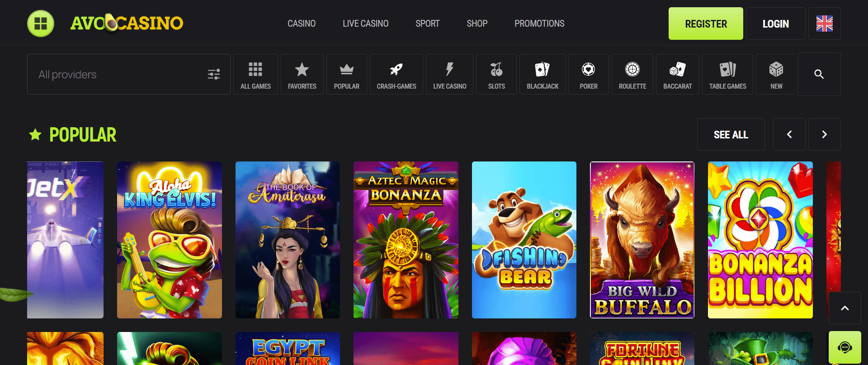Open the Crash-Games rocket category

pyautogui.click(x=396, y=75)
